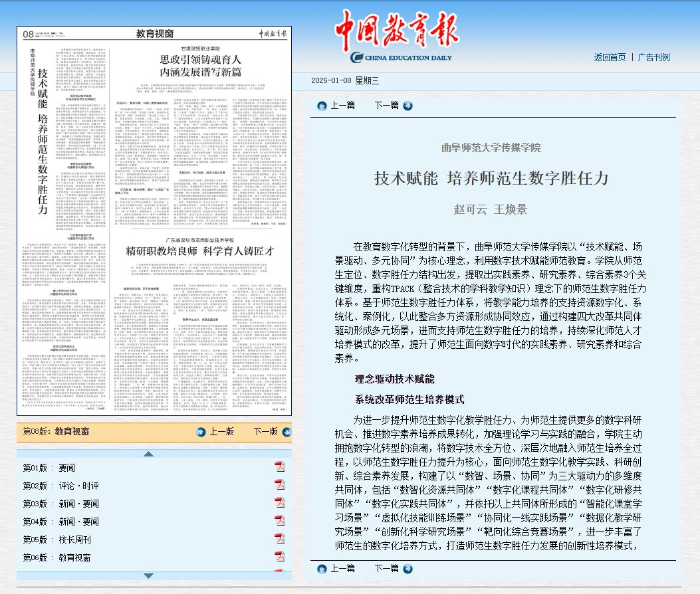
Task: Download the PDF for 第02版 评论·时评
Action: 280,485
